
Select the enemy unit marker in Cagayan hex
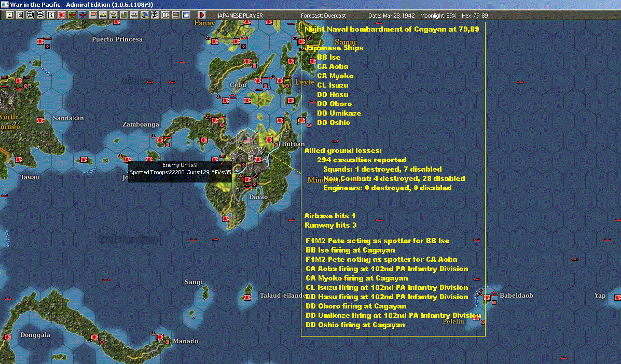click(241, 145)
